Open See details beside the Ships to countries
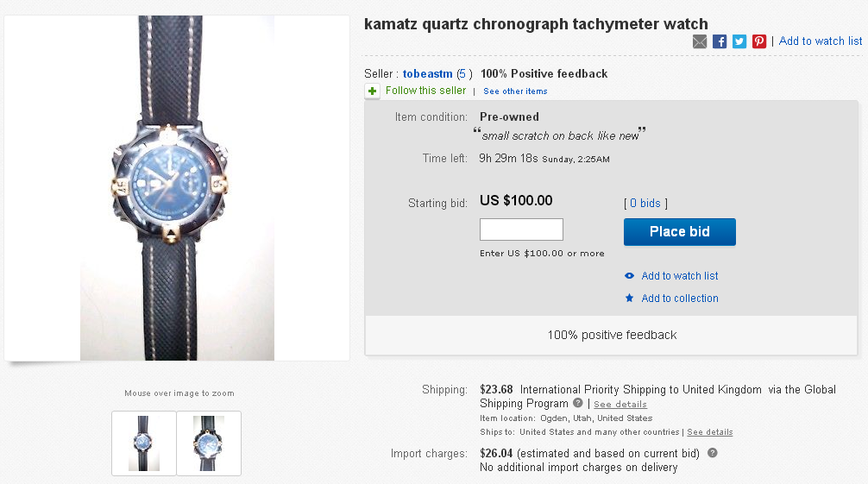 (x=709, y=432)
